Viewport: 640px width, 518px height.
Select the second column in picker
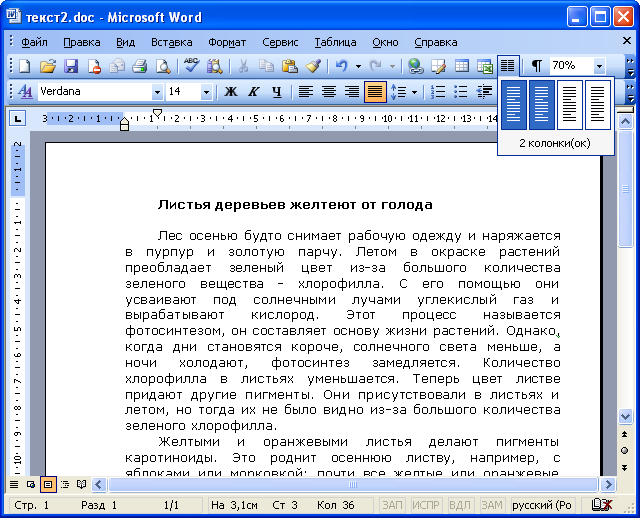pyautogui.click(x=542, y=105)
